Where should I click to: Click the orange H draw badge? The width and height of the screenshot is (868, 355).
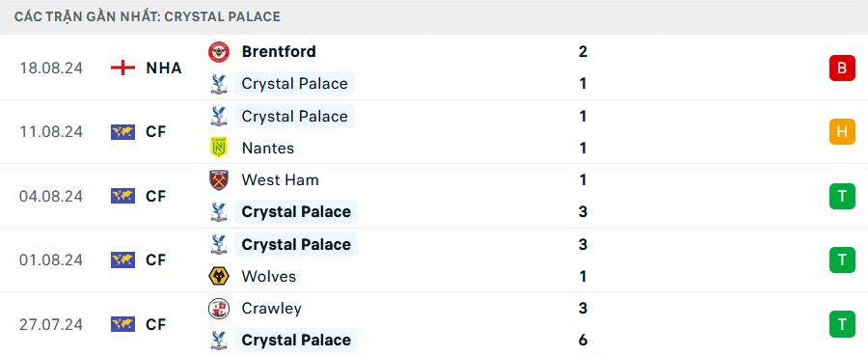click(842, 132)
